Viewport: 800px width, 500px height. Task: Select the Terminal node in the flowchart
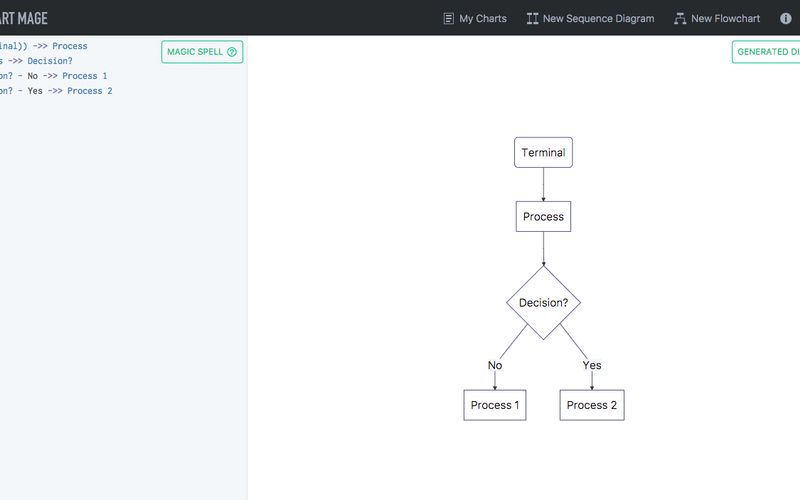point(543,152)
